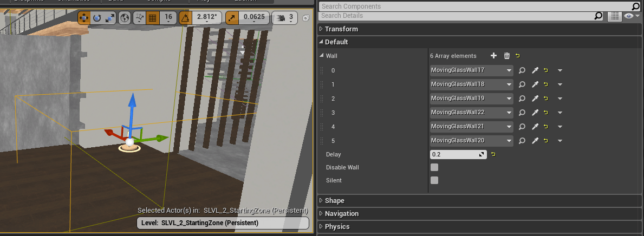The height and width of the screenshot is (236, 644).
Task: Select the scale gizmo tool
Action: click(x=110, y=18)
